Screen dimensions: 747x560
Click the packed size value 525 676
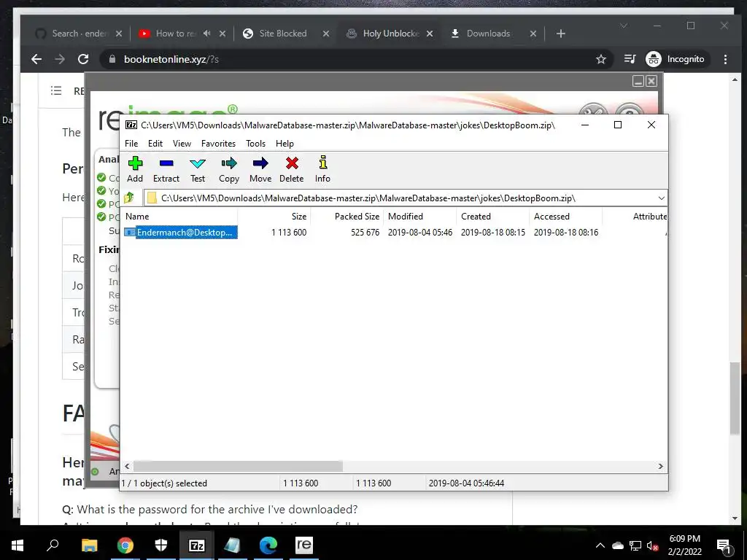(x=365, y=233)
